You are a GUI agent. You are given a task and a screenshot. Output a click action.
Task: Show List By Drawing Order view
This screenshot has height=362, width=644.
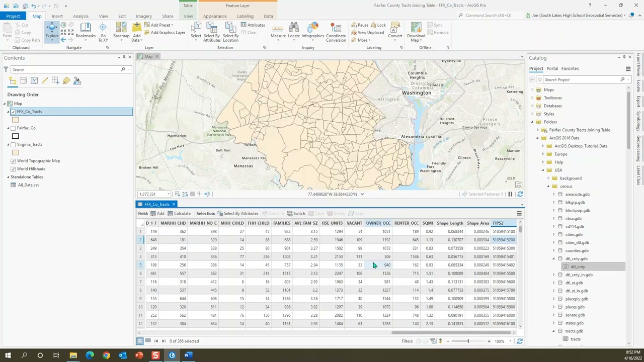13,80
